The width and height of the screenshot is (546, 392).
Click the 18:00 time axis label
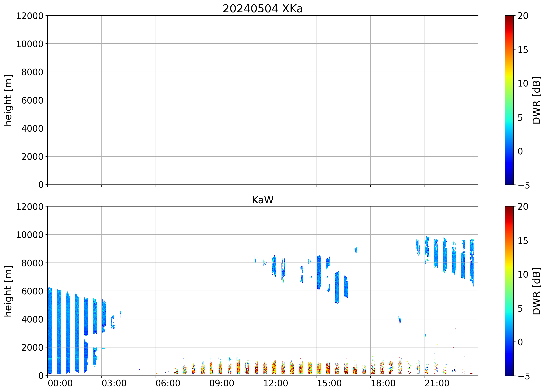[383, 383]
